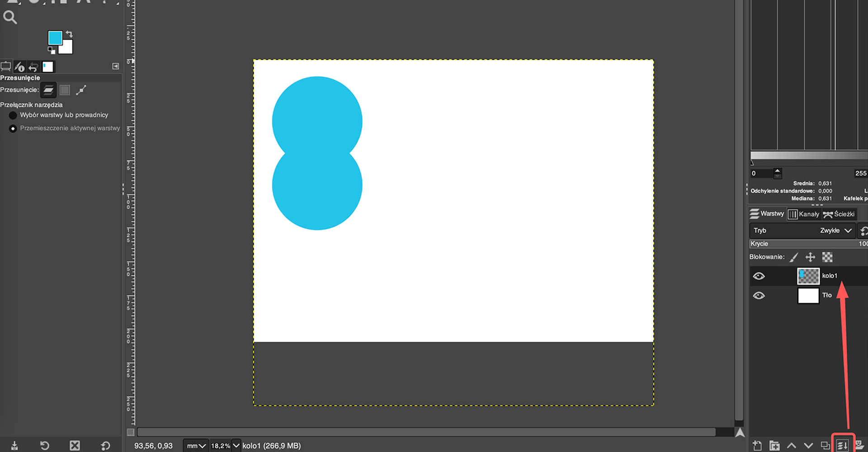
Task: Click the Średnia value 0,631
Action: click(825, 184)
